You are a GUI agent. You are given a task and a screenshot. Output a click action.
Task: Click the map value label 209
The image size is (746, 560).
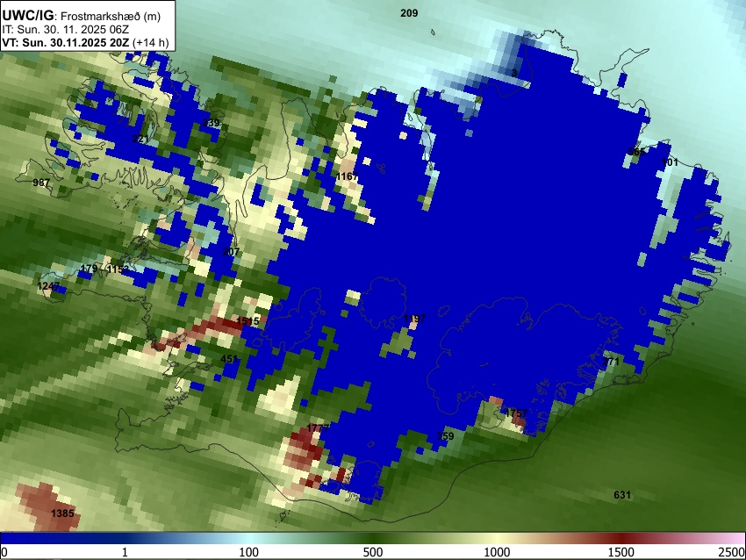tap(409, 13)
